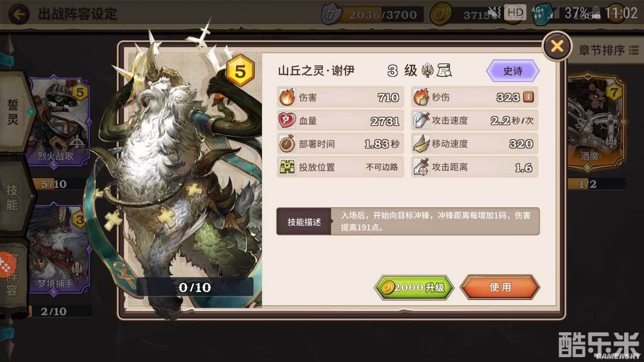Tap the 部署时间 stopwatch icon
This screenshot has width=644, height=362.
point(287,144)
